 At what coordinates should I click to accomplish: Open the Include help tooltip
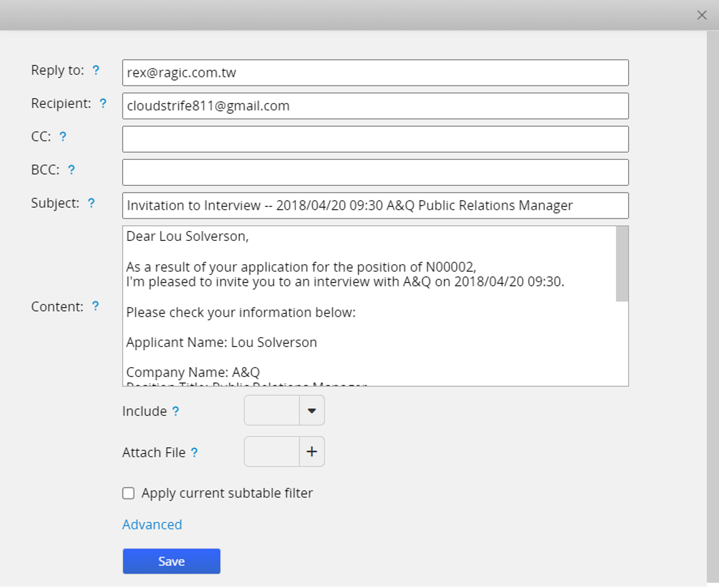point(177,411)
